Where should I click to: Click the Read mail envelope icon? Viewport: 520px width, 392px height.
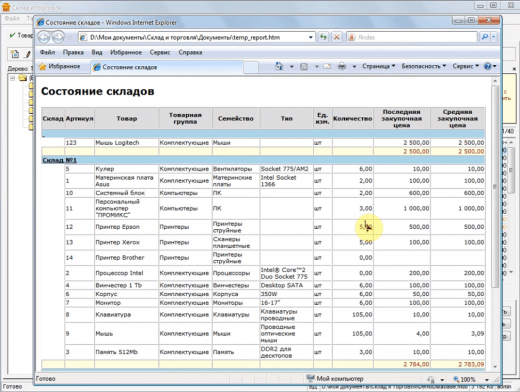point(327,67)
